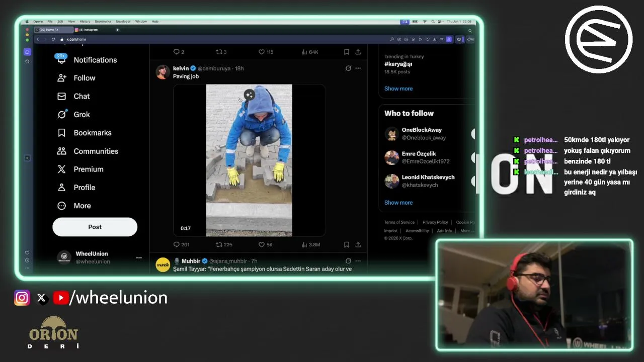Go back with browser back arrow

point(37,39)
